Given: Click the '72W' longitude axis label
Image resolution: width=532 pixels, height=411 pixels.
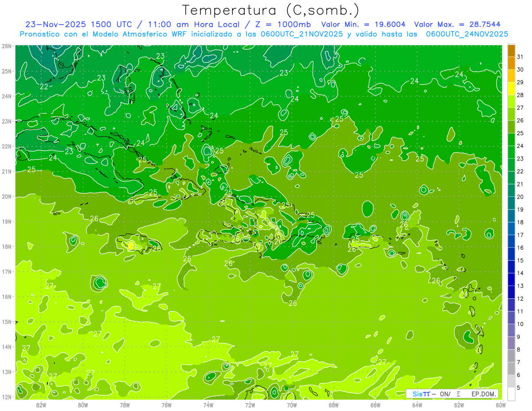Looking at the screenshot, I should (250, 404).
